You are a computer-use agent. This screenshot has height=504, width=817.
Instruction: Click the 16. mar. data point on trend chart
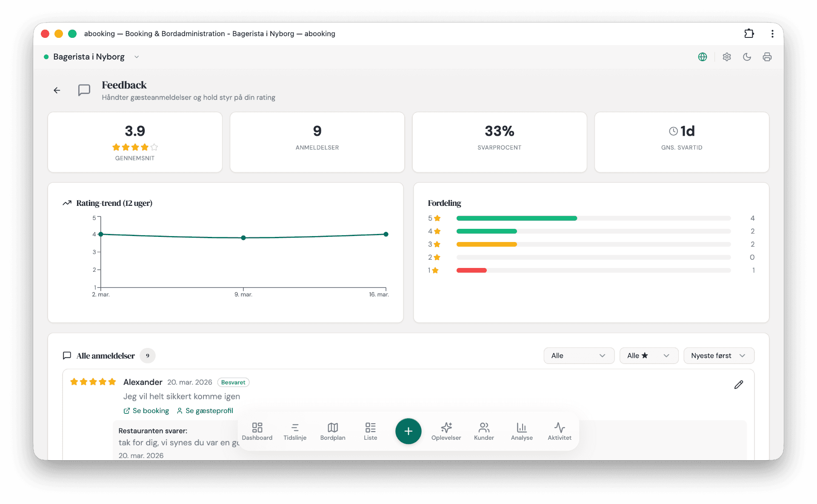pyautogui.click(x=386, y=234)
